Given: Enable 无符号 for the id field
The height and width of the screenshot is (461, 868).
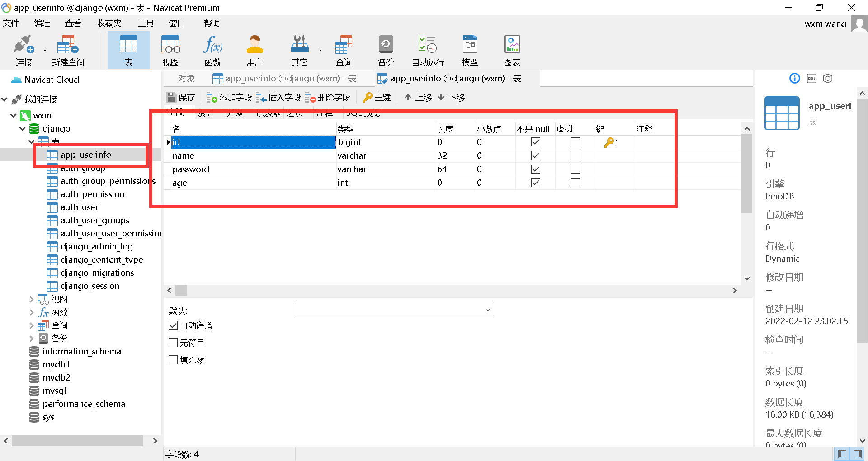Looking at the screenshot, I should coord(173,342).
